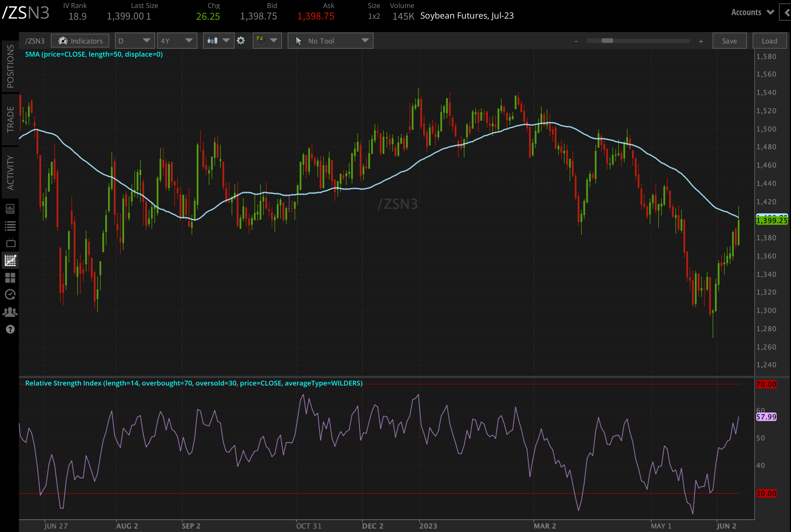Click the chart zoom slider handle
Screen dimensions: 791x532
tap(607, 41)
